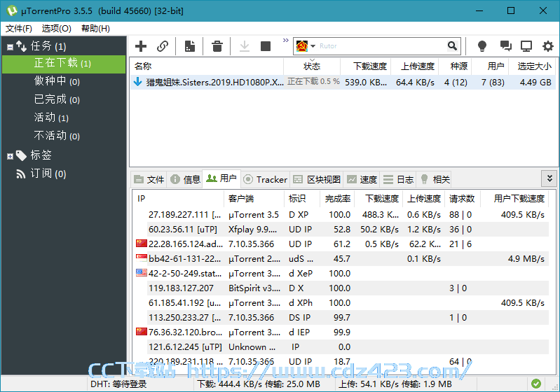Open the 选项(O) menu
Image resolution: width=560 pixels, height=392 pixels.
click(x=57, y=29)
